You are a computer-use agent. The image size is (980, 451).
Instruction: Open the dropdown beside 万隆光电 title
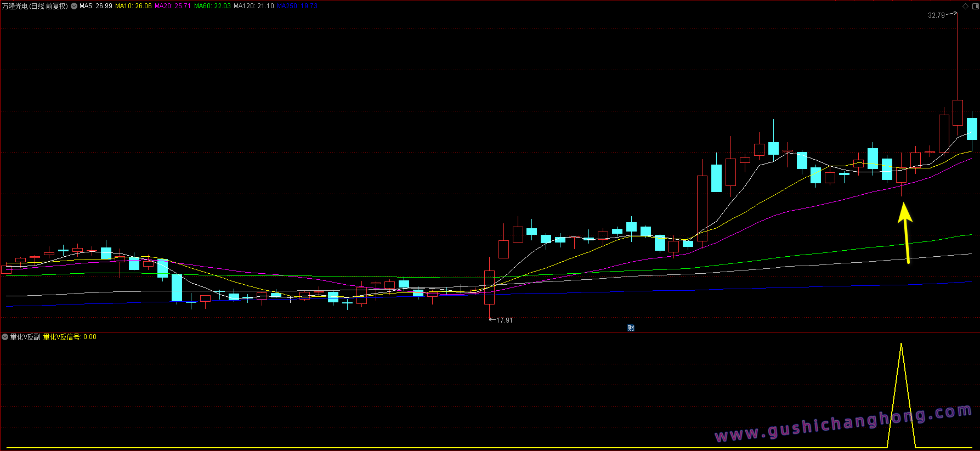(x=74, y=6)
